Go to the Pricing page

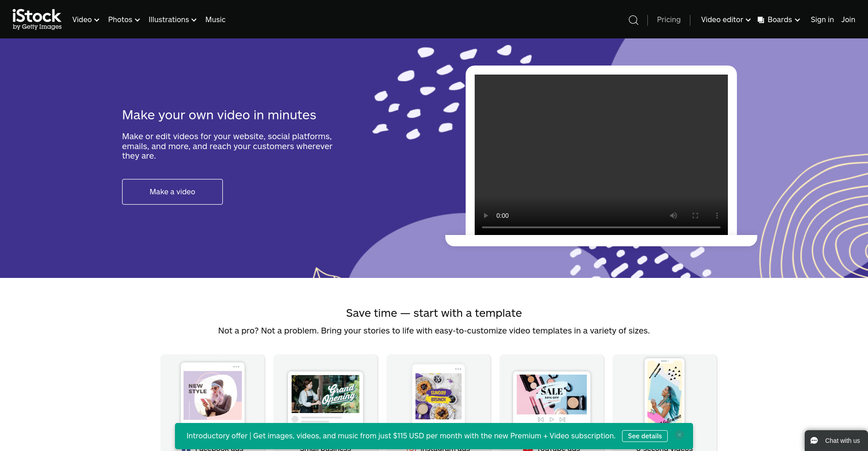pos(669,20)
